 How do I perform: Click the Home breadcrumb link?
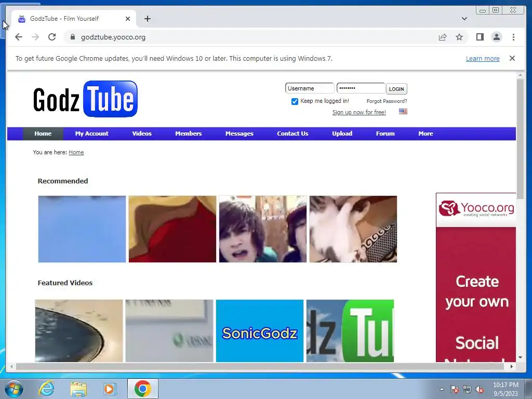point(76,152)
